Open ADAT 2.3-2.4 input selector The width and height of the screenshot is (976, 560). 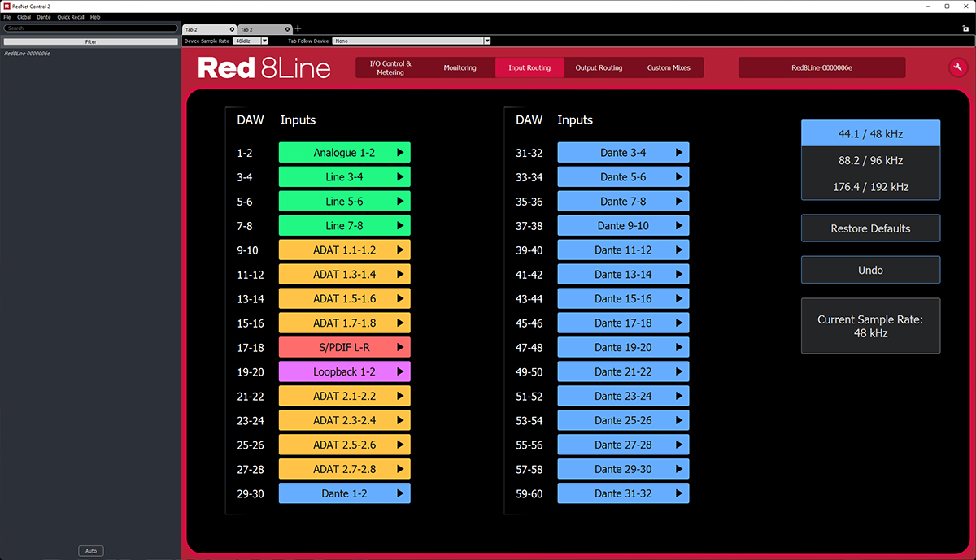coord(344,420)
